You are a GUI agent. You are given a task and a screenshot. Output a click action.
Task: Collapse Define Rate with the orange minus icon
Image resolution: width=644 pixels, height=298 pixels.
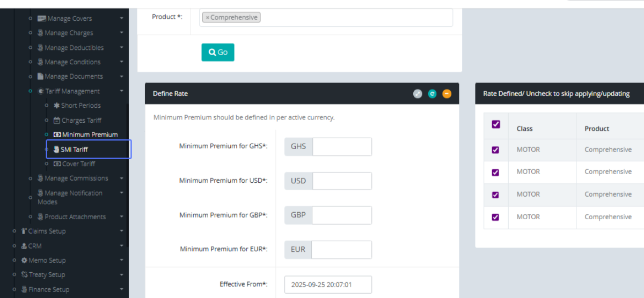pos(447,94)
